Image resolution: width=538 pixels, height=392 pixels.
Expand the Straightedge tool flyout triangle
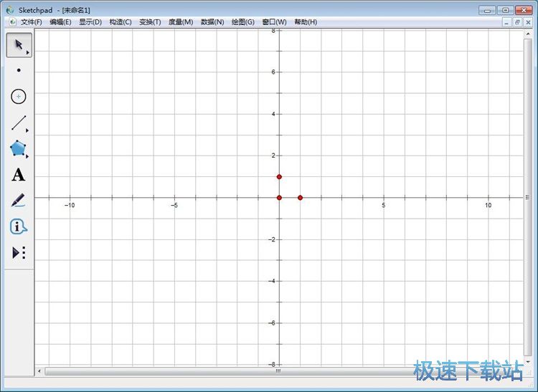point(27,130)
